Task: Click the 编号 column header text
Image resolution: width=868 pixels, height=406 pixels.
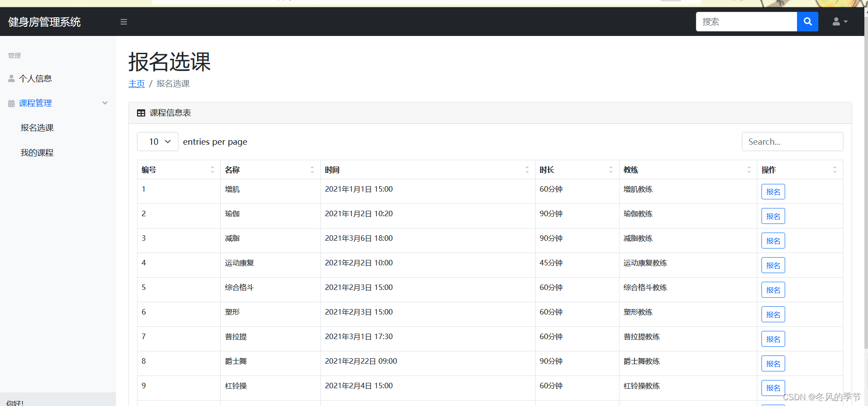Action: (x=149, y=170)
